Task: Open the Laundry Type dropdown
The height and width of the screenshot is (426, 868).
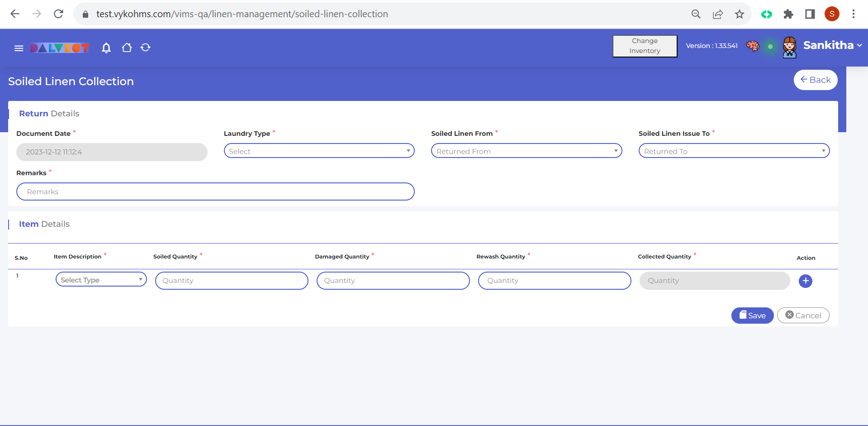Action: tap(319, 151)
